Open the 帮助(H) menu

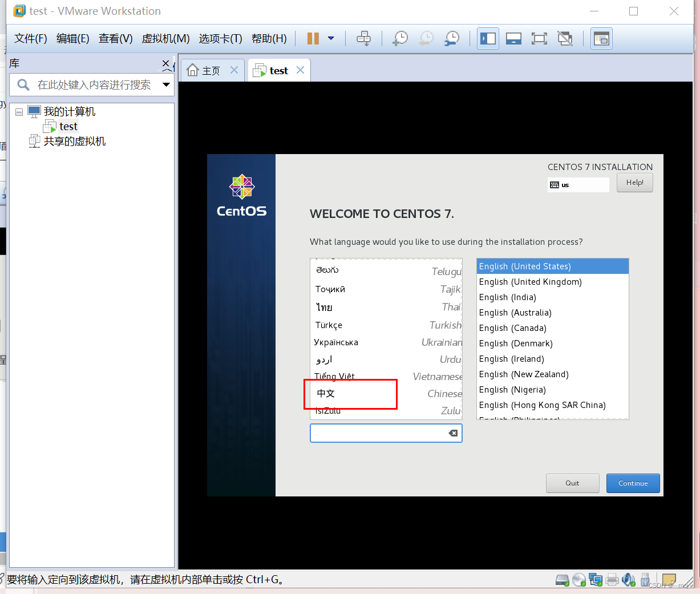[269, 38]
